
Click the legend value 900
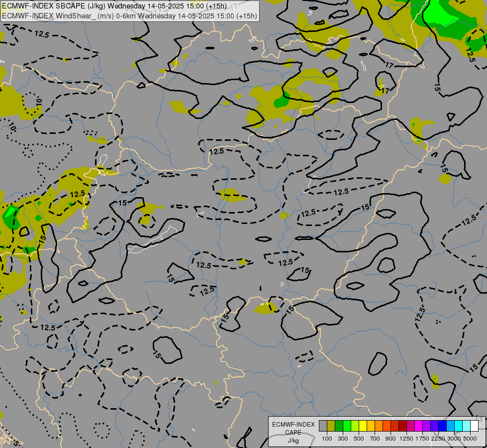(390, 439)
